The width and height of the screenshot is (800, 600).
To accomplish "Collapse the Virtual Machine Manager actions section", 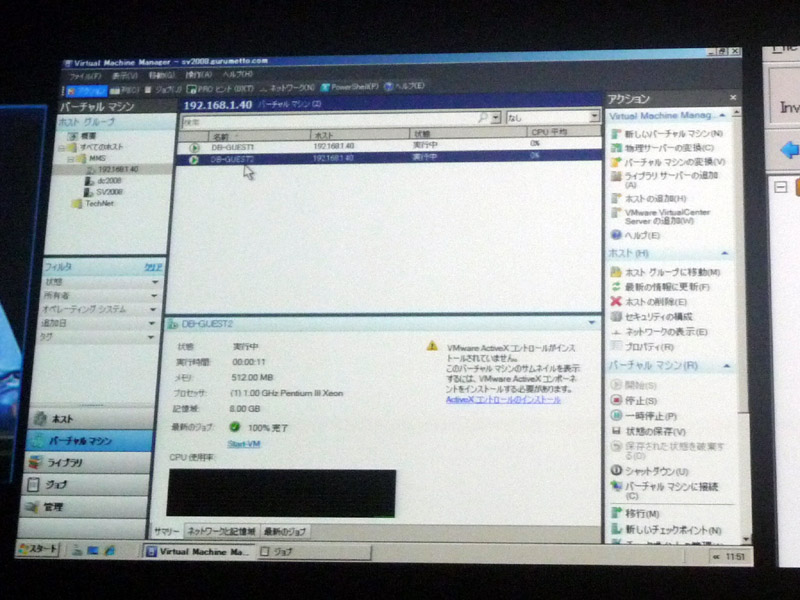I will 722,116.
